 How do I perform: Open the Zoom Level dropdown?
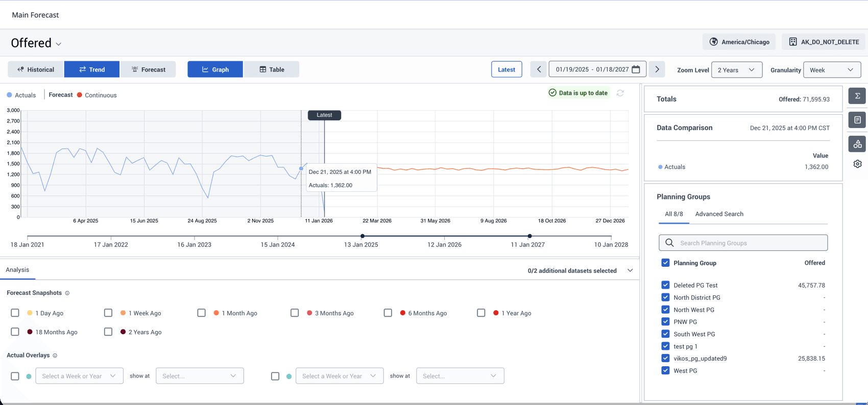736,70
